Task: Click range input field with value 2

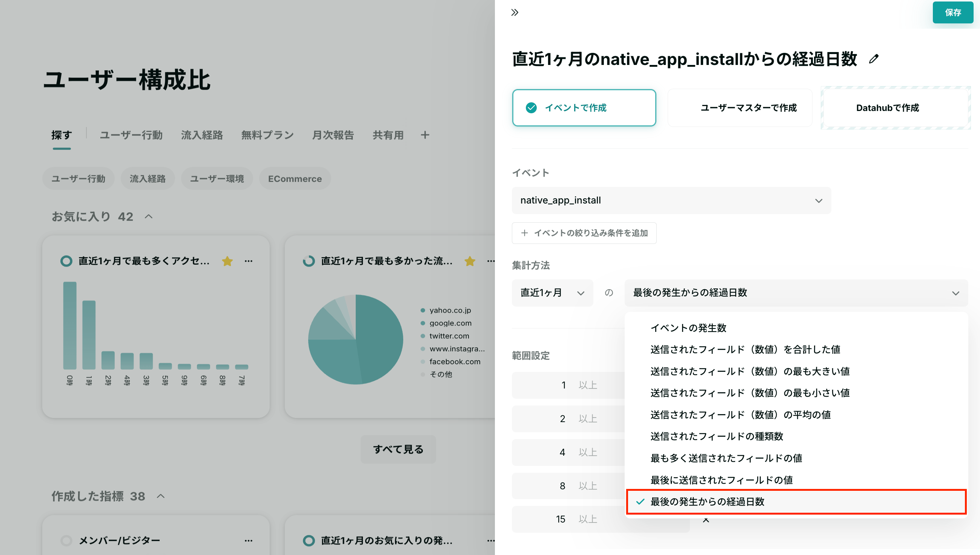Action: pyautogui.click(x=568, y=419)
